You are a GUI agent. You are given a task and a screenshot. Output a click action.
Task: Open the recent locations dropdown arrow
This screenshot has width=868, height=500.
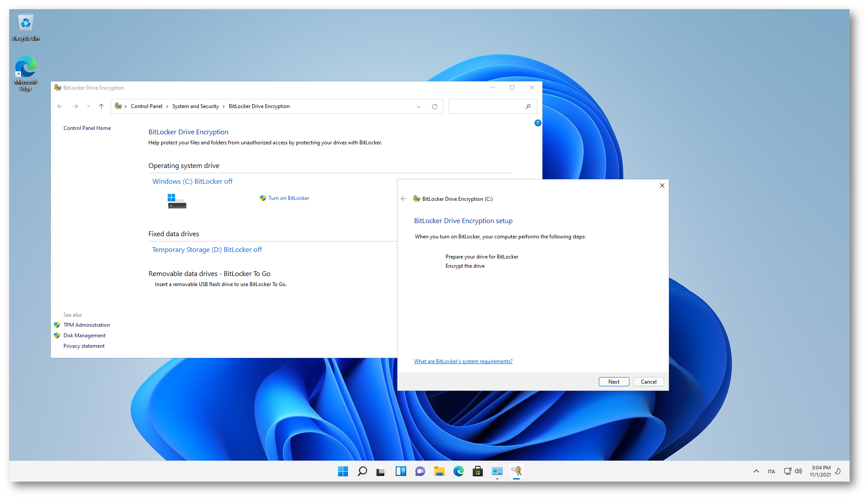point(88,106)
